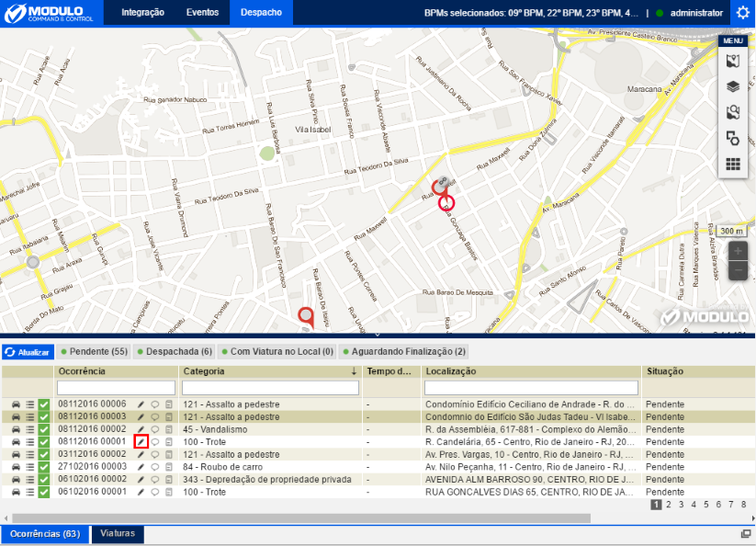This screenshot has width=756, height=546.
Task: Open comment bubble for 06102016 00002
Action: [x=154, y=480]
